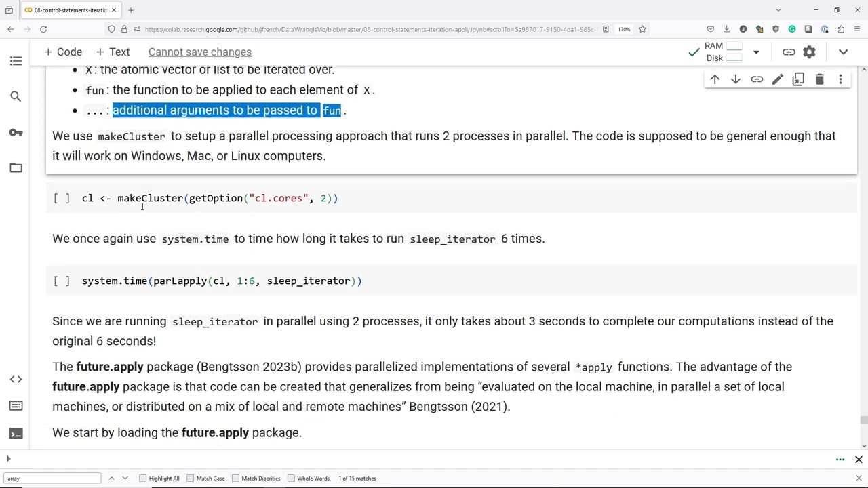Open the code snippets panel

point(16,379)
